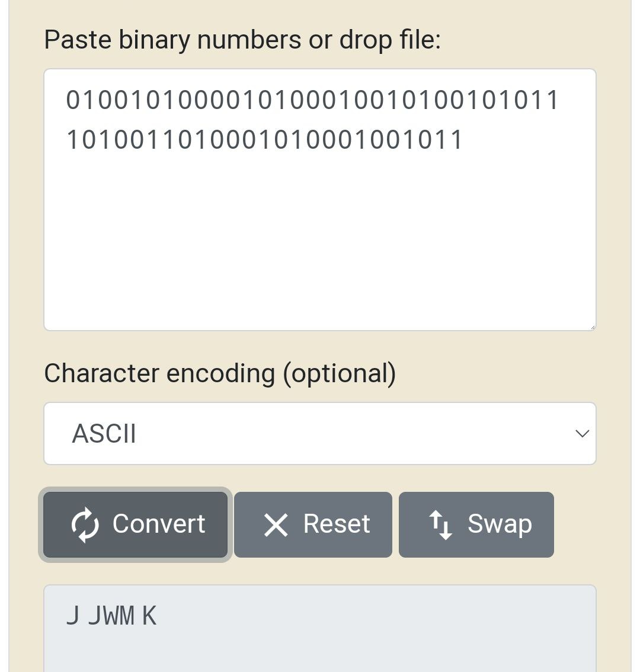Viewport: 640px width, 672px height.
Task: Place cursor in second line of binary digits
Action: pyautogui.click(x=264, y=140)
